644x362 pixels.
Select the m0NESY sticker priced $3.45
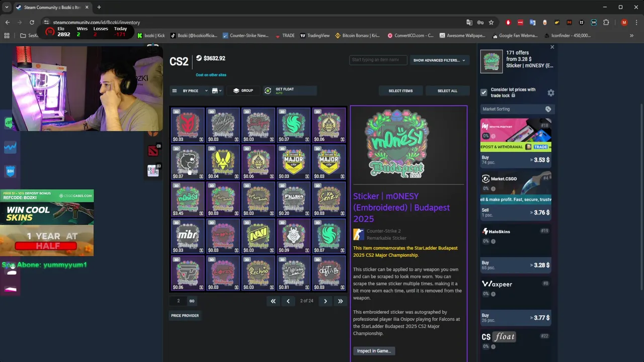(188, 199)
